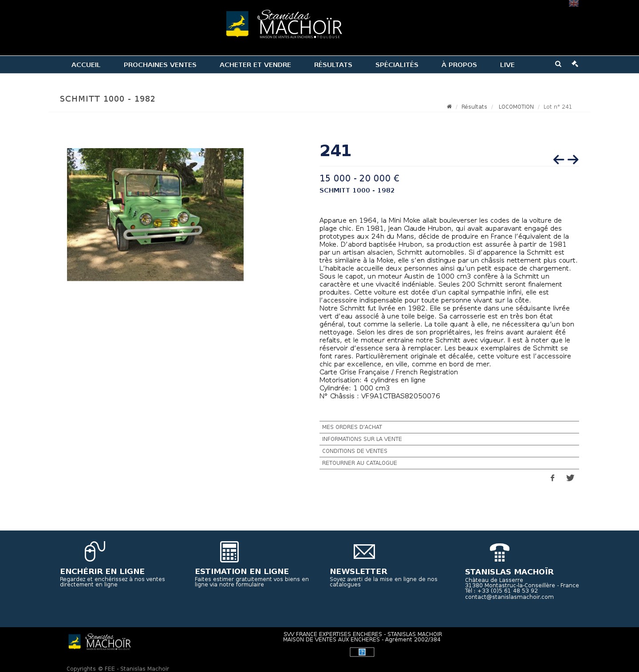Open the Enchérir en ligne link
This screenshot has height=672, width=639.
click(x=102, y=571)
